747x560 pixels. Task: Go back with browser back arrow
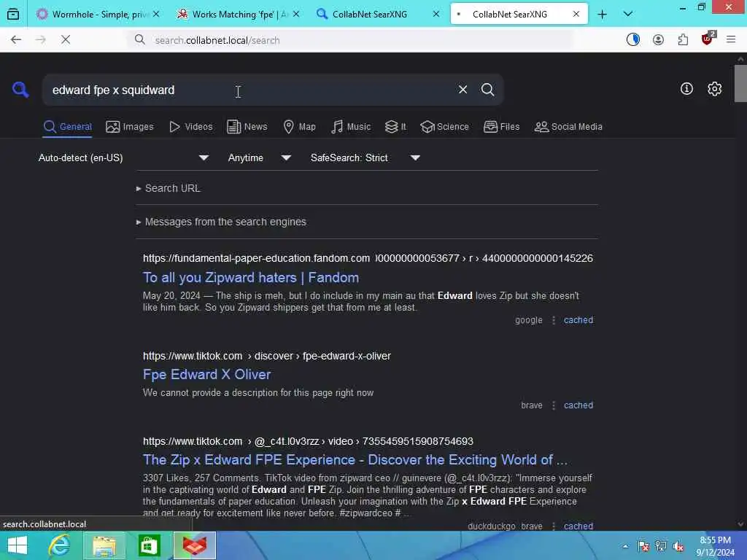click(16, 40)
